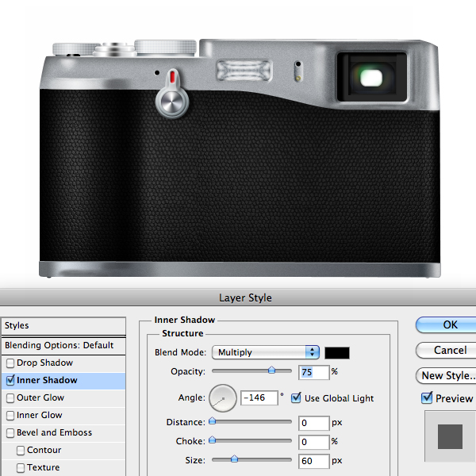476x476 pixels.
Task: Click the Distance slider handle
Action: (x=213, y=420)
